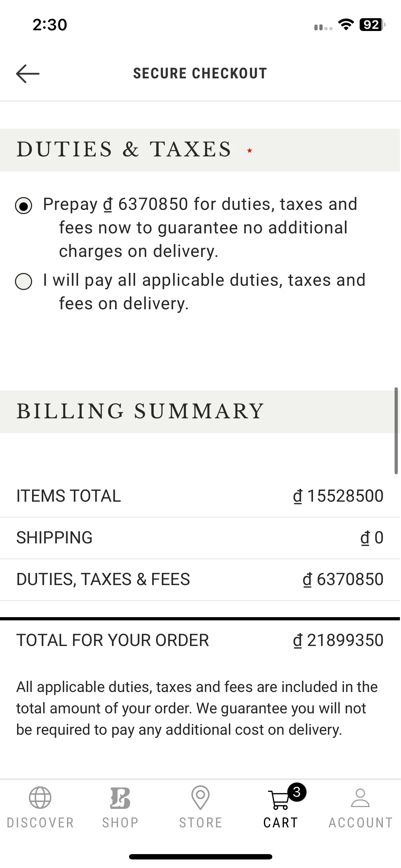Tap the Duties & Taxes section header
The width and height of the screenshot is (401, 868).
click(x=200, y=150)
